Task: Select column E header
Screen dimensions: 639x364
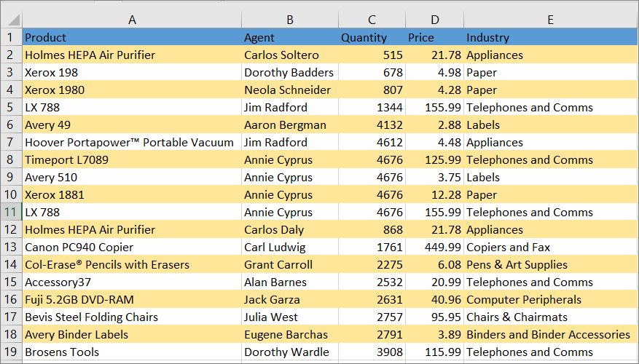Action: point(551,20)
